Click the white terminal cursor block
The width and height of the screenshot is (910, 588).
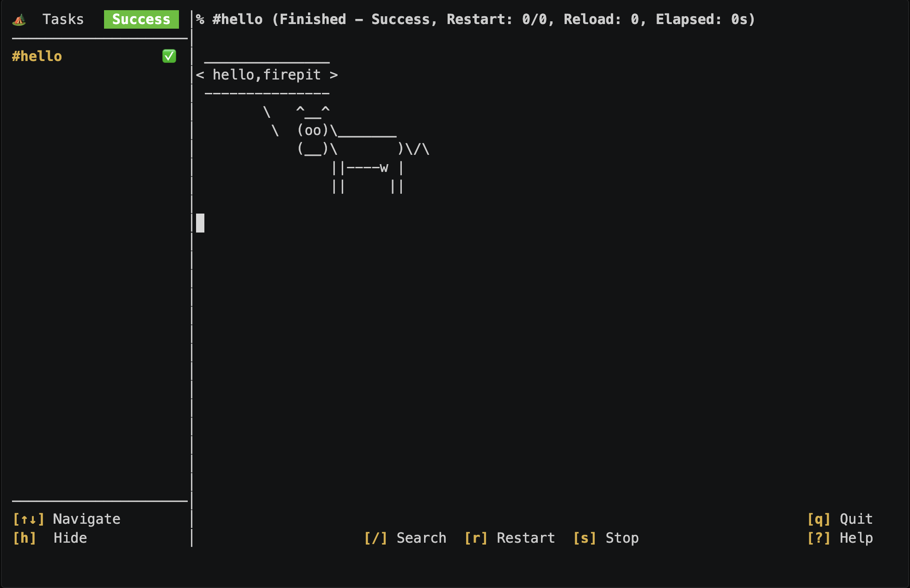click(x=200, y=223)
